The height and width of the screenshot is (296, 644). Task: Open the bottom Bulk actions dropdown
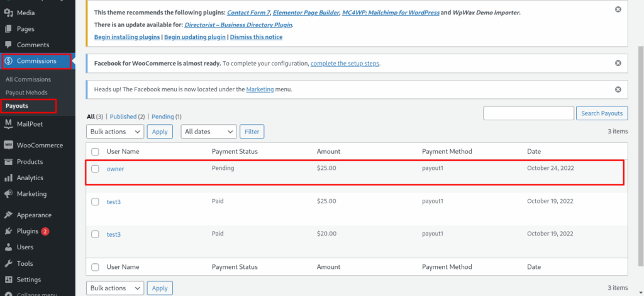[x=115, y=288]
